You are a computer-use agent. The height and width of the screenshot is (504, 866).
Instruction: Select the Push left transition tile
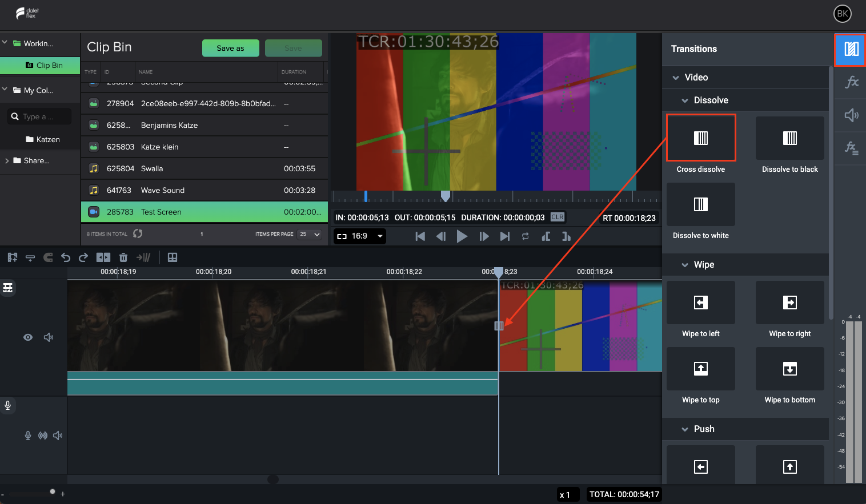(x=701, y=466)
